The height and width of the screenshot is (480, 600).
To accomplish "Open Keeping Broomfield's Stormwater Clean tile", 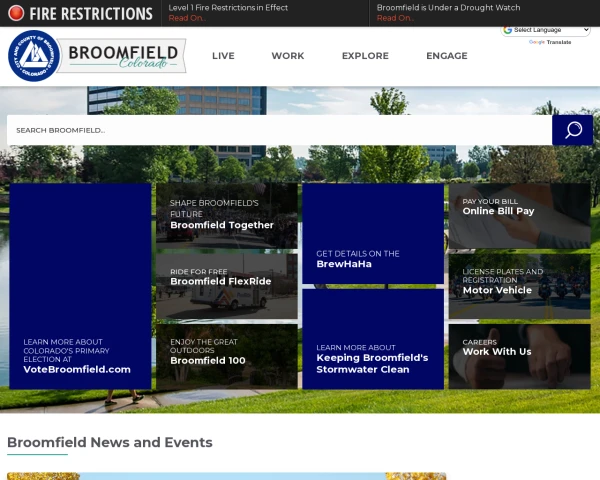I will pyautogui.click(x=373, y=339).
